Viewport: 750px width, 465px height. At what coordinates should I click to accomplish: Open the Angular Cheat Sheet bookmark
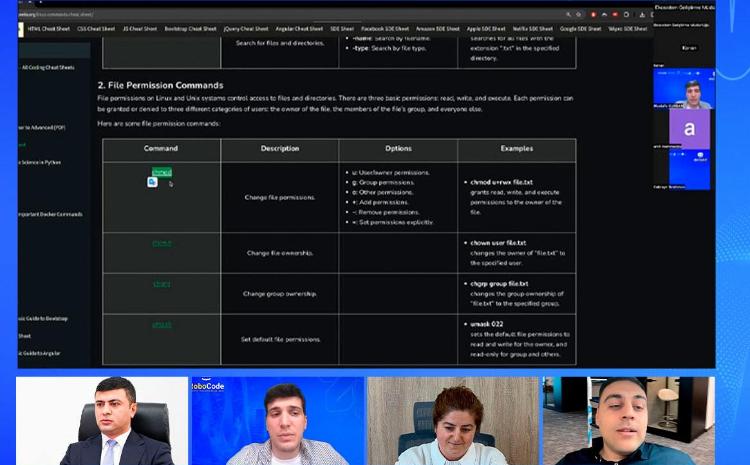click(299, 29)
